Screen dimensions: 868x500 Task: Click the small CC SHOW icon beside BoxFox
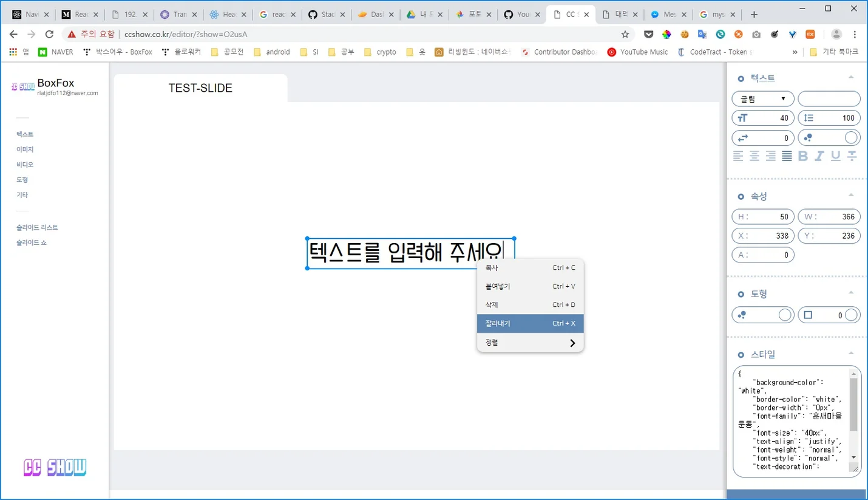pyautogui.click(x=23, y=87)
